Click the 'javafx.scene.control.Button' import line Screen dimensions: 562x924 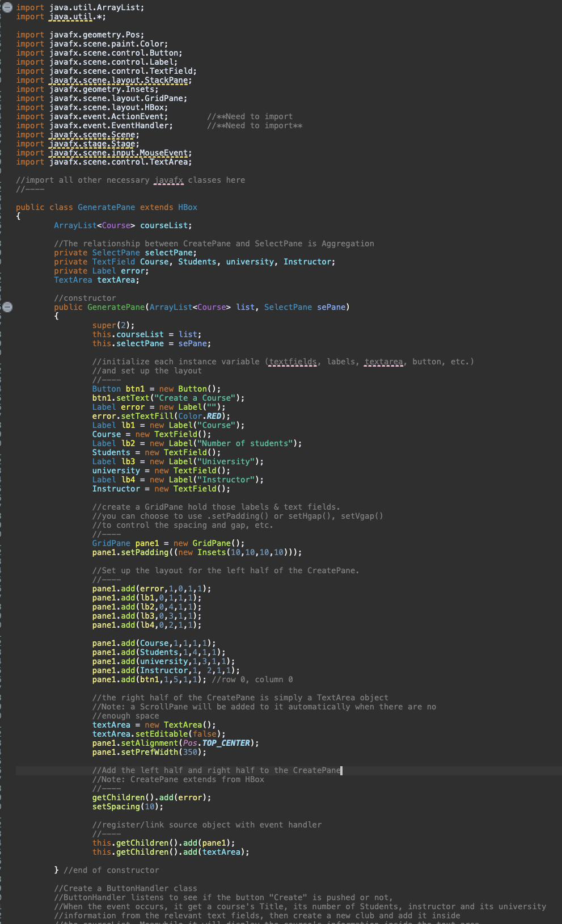pyautogui.click(x=99, y=53)
